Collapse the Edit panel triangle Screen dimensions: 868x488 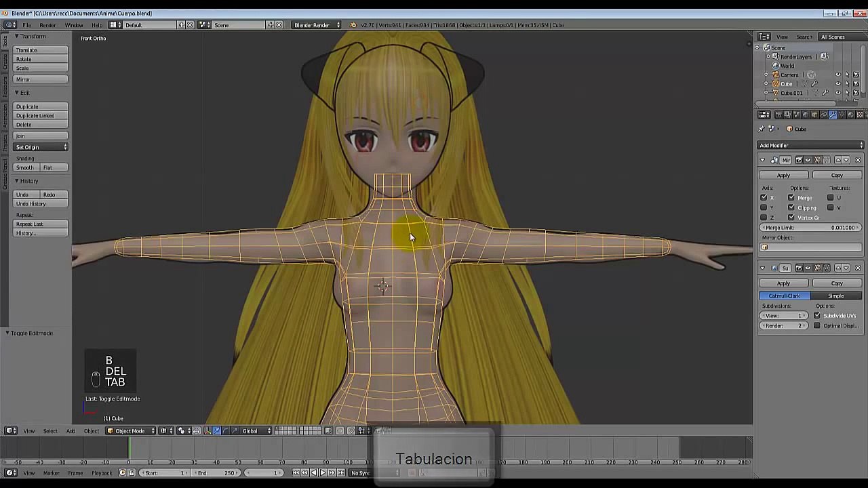(x=16, y=92)
